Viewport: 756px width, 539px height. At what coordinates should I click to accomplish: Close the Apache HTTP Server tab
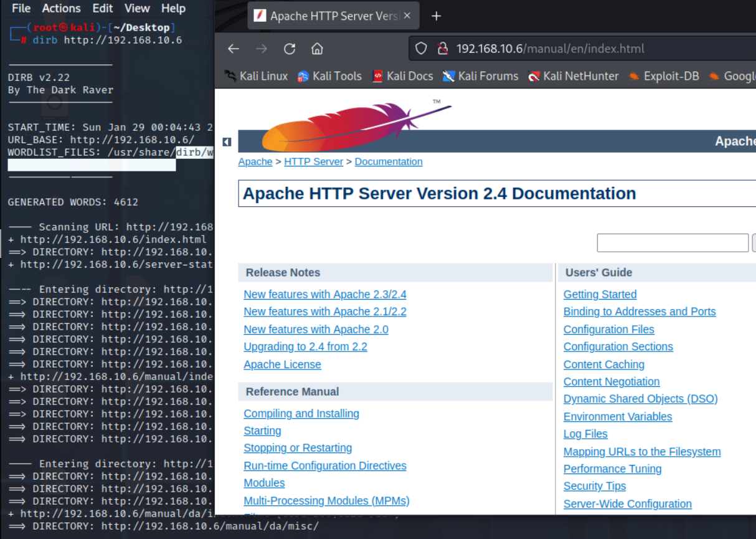(x=407, y=16)
